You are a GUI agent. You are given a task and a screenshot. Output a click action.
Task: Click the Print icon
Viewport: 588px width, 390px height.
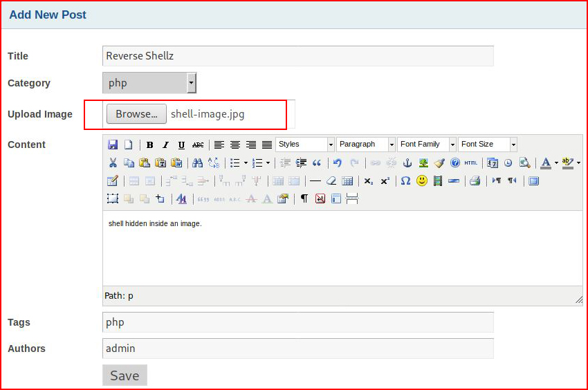coord(475,180)
